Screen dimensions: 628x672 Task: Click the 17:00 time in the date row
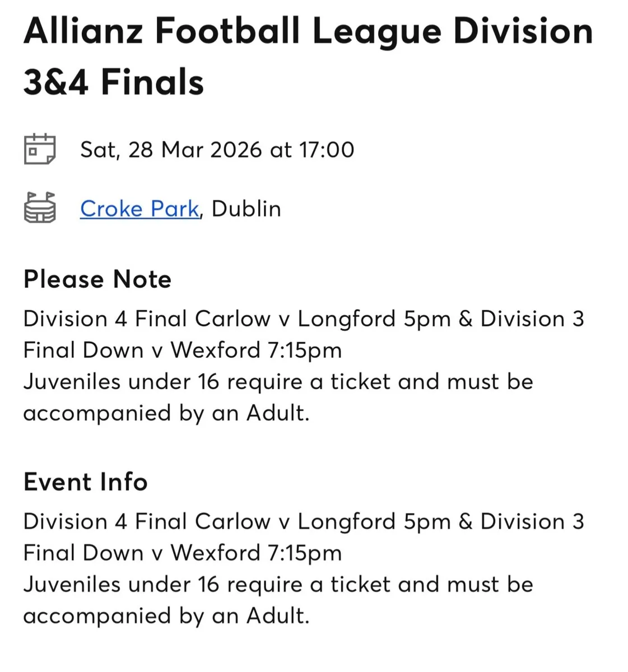327,149
